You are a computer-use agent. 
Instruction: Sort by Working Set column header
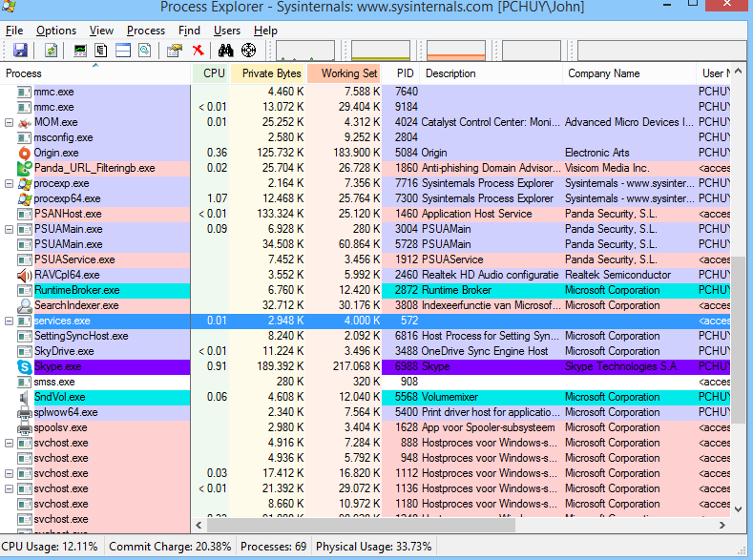point(344,73)
